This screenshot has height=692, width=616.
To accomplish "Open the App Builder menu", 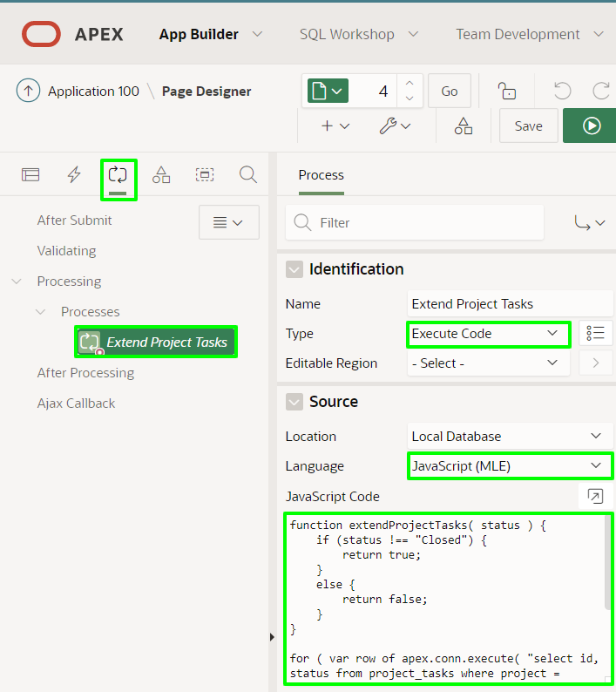I will coord(199,34).
